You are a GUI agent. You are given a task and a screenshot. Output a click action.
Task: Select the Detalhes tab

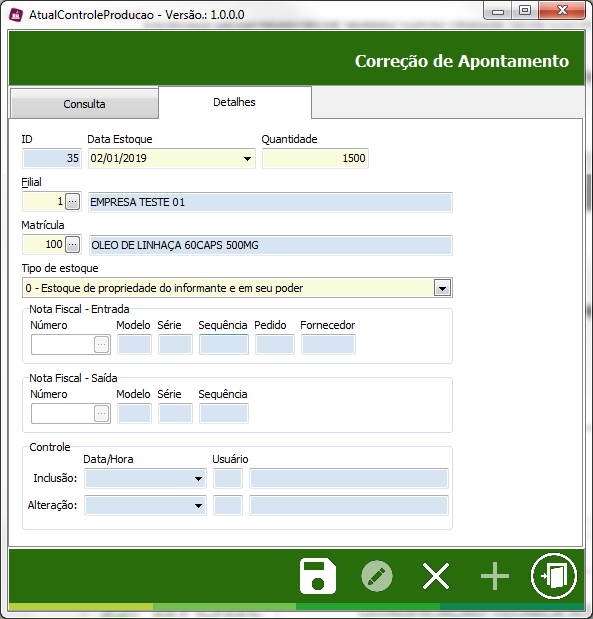coord(235,102)
